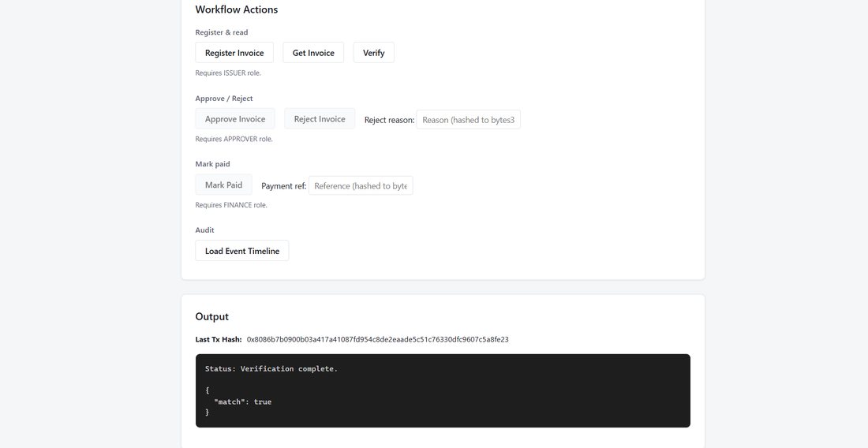Viewport: 868px width, 448px height.
Task: Click the 'Reject reason:' label
Action: [x=389, y=119]
